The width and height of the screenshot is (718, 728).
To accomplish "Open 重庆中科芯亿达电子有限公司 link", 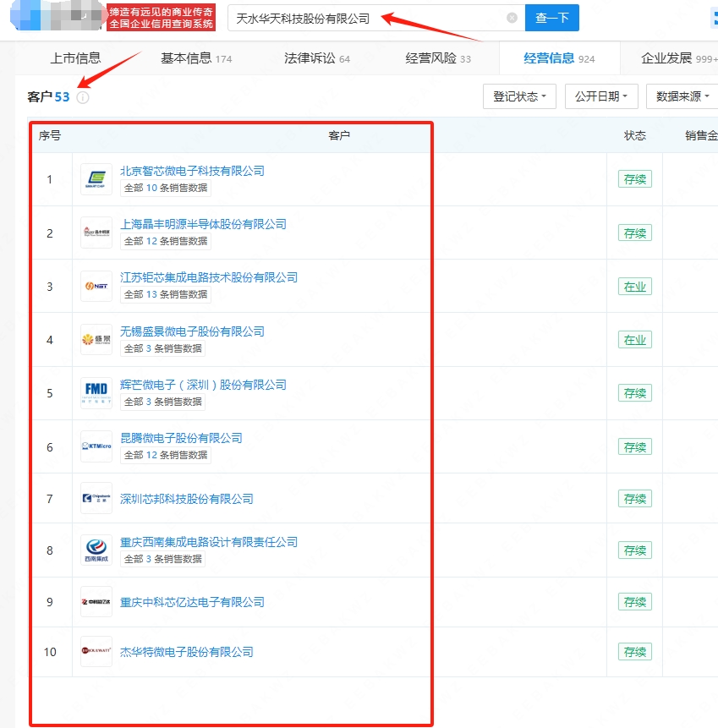I will pyautogui.click(x=192, y=602).
